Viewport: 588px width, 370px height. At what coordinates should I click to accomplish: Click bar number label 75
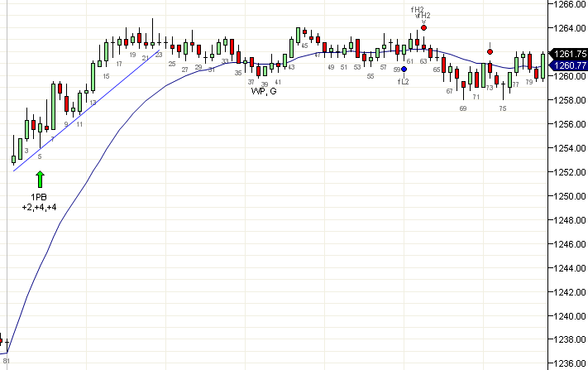(503, 108)
